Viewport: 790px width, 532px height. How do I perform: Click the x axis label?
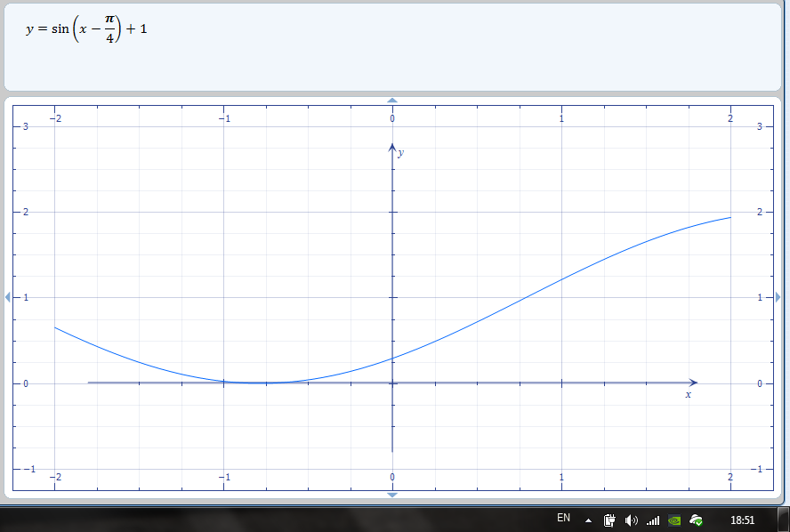[689, 394]
